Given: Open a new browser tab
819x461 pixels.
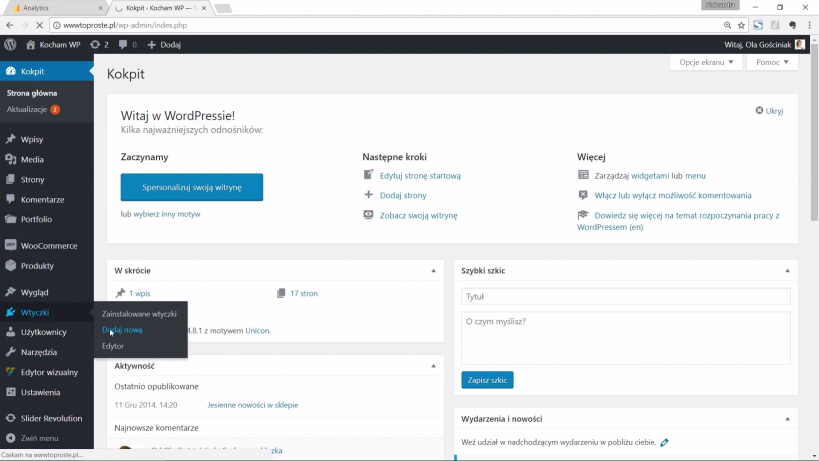Looking at the screenshot, I should pyautogui.click(x=223, y=8).
